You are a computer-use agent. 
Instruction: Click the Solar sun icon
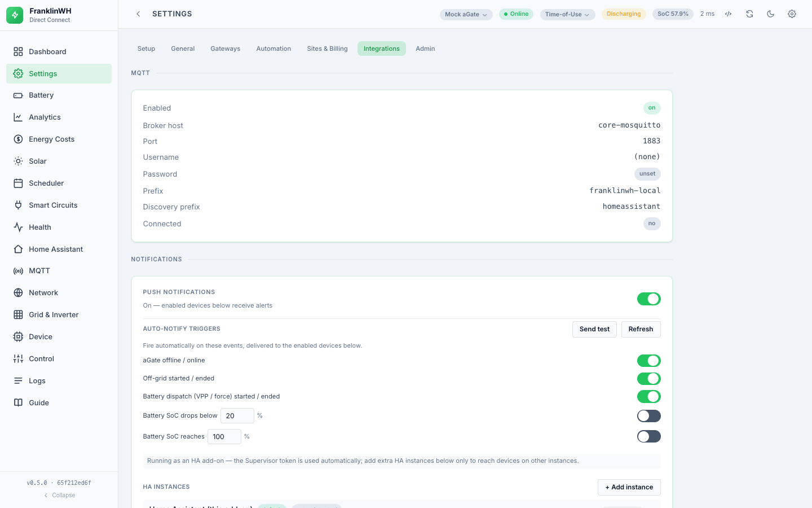pyautogui.click(x=18, y=161)
